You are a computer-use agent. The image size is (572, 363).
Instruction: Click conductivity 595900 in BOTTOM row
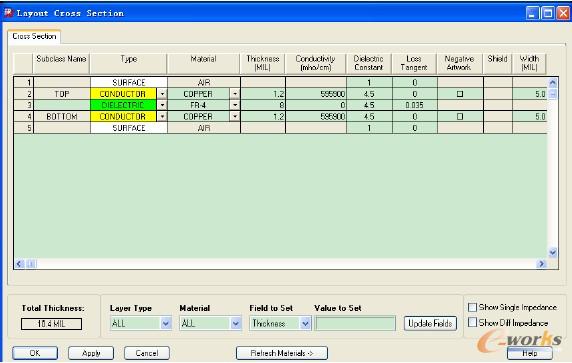point(316,117)
